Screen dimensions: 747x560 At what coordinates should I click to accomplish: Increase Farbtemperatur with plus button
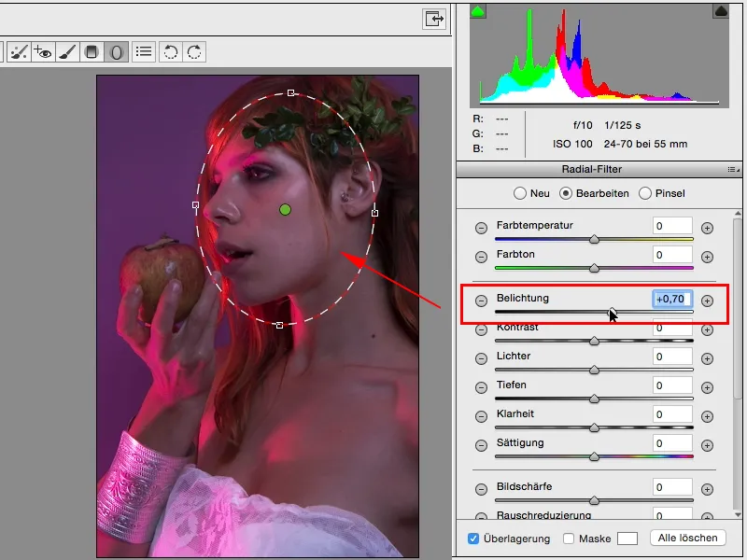click(x=708, y=228)
